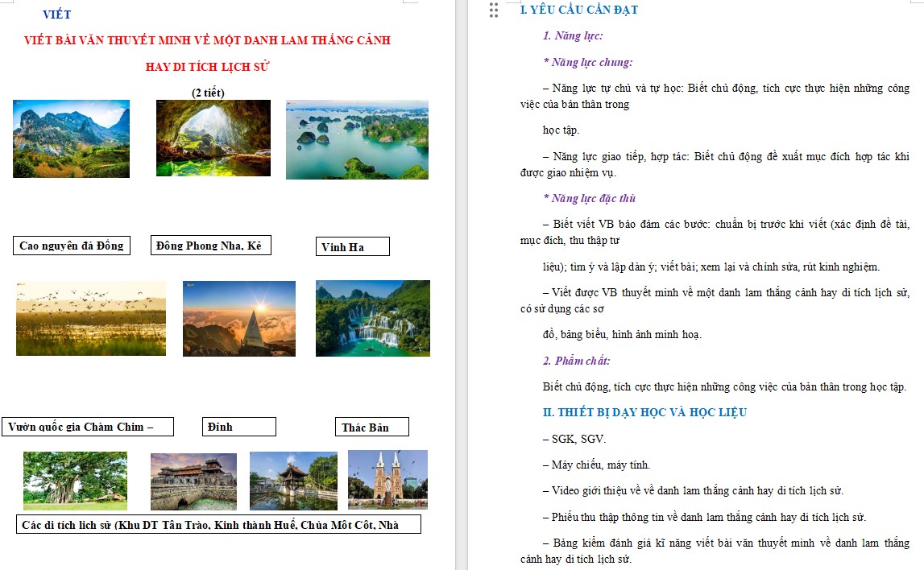The height and width of the screenshot is (570, 924).
Task: Click the "Vườn quốc gia Chàm Chim –" caption box
Action: pyautogui.click(x=89, y=426)
